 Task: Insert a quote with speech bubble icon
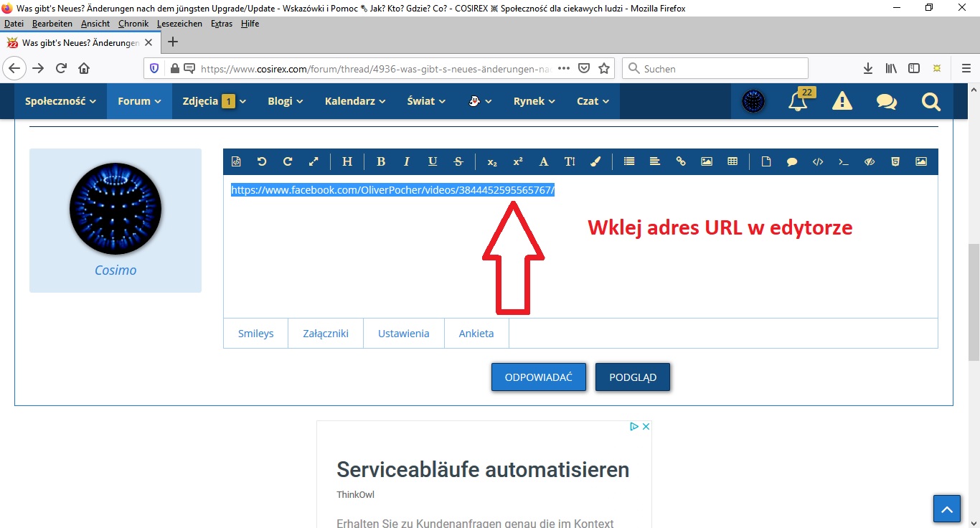coord(792,161)
